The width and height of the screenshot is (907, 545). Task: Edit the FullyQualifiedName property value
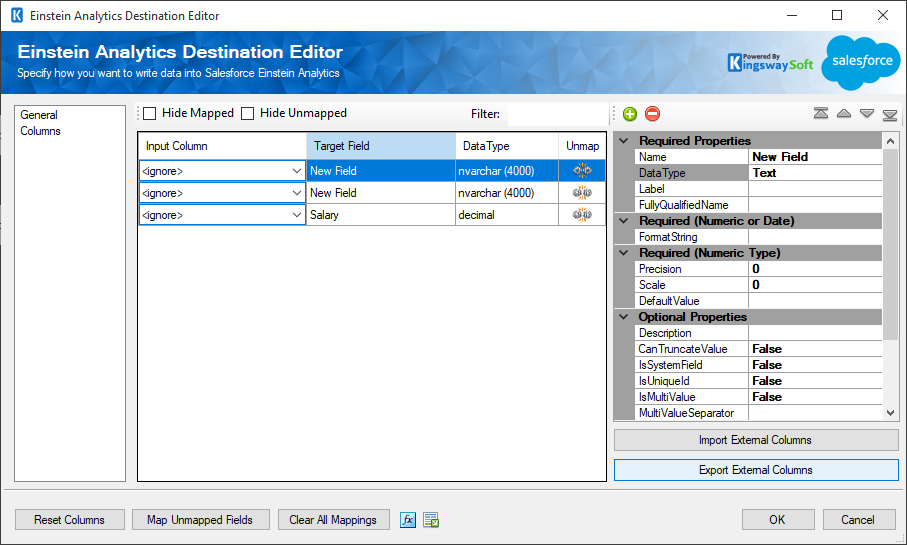[815, 205]
